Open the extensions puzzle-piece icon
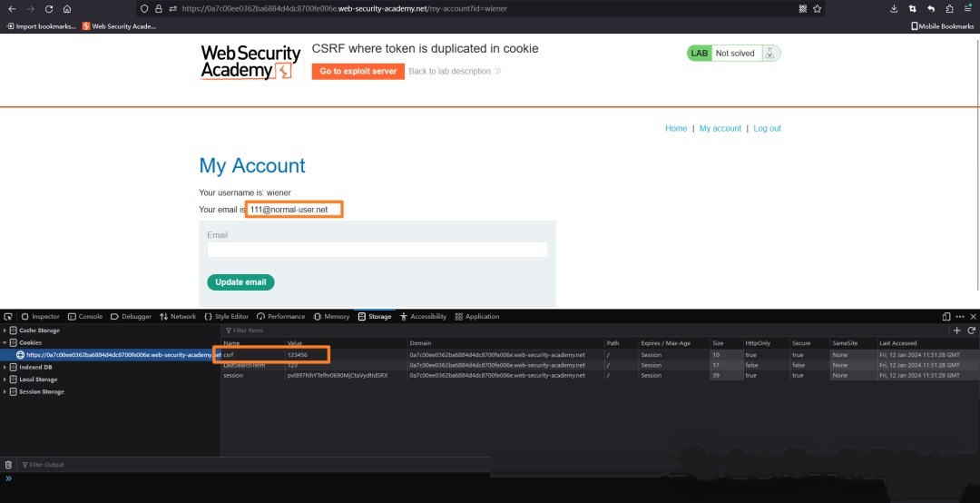Viewport: 980px width, 503px height. point(949,9)
